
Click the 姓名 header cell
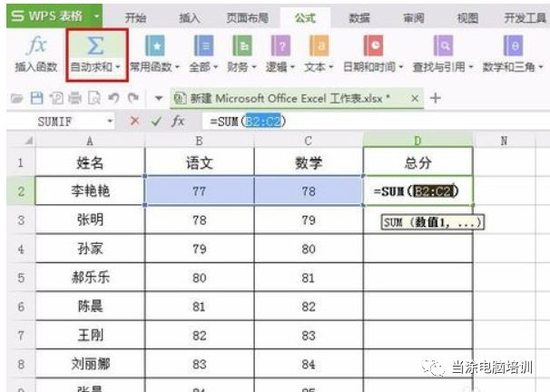(x=90, y=162)
